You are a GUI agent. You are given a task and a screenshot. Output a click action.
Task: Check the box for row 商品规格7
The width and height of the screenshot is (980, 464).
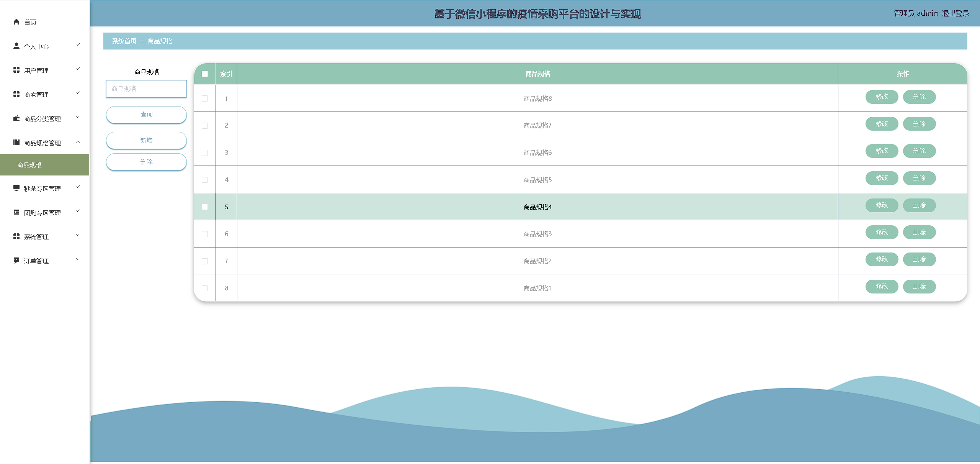tap(205, 126)
